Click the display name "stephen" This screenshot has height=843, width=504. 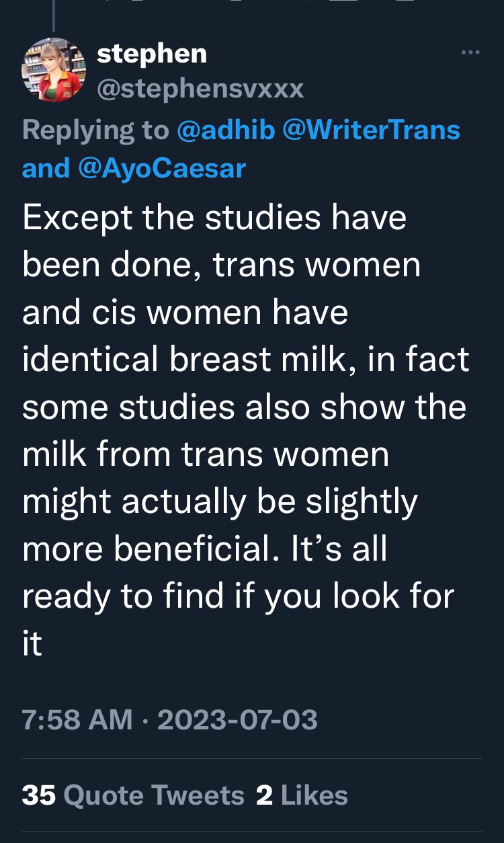(151, 54)
